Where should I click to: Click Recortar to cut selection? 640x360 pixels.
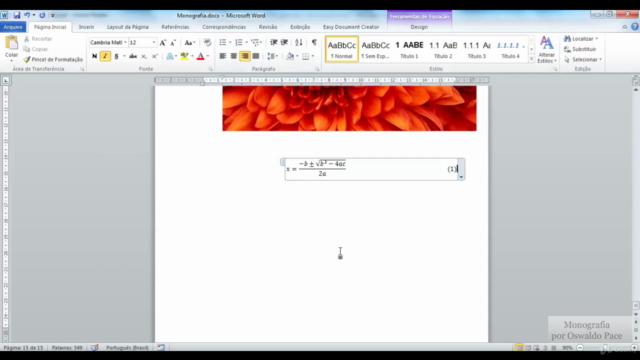click(x=38, y=39)
